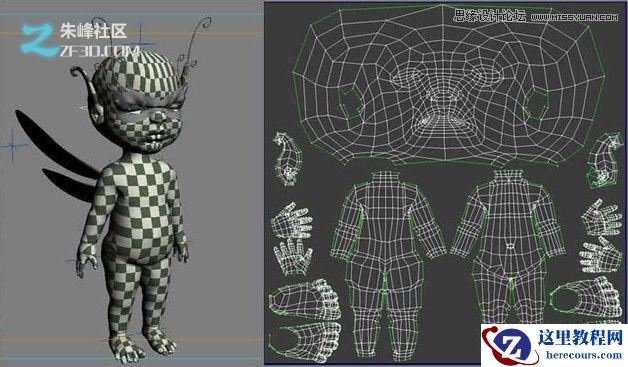Select the upper hand UV island on right side
The width and height of the screenshot is (628, 367).
click(602, 218)
